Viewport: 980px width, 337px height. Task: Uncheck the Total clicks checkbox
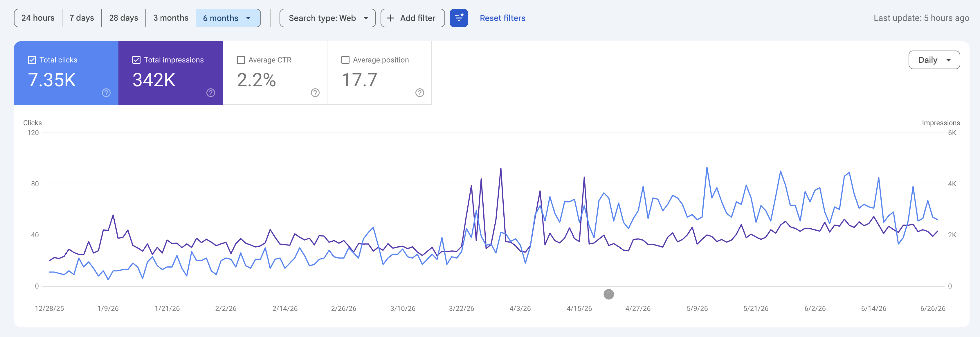(x=32, y=60)
